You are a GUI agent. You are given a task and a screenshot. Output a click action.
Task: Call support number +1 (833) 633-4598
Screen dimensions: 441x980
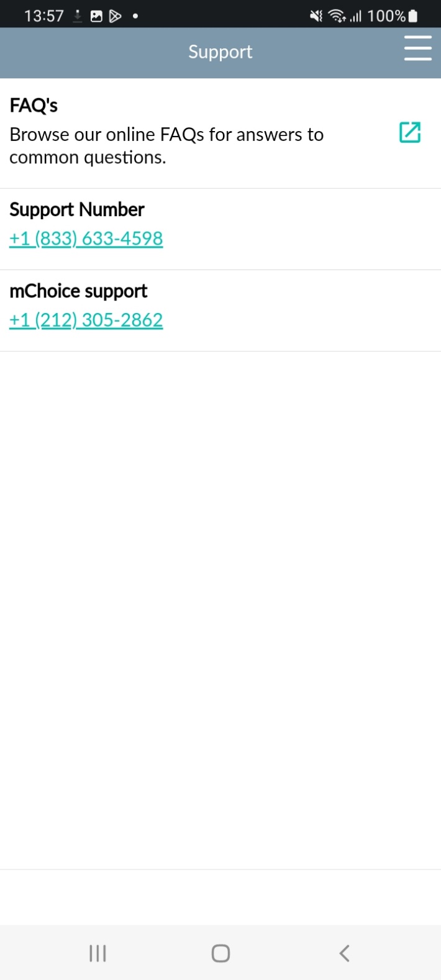click(86, 238)
